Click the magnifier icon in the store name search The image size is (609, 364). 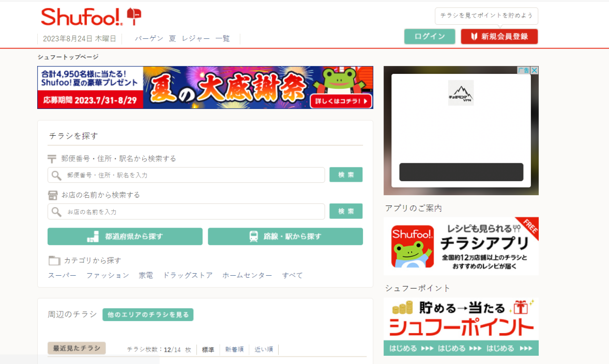56,212
